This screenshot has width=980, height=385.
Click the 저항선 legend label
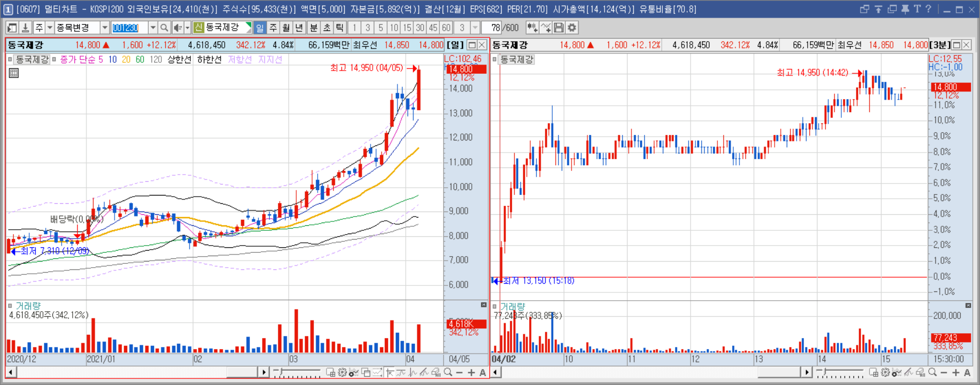239,59
